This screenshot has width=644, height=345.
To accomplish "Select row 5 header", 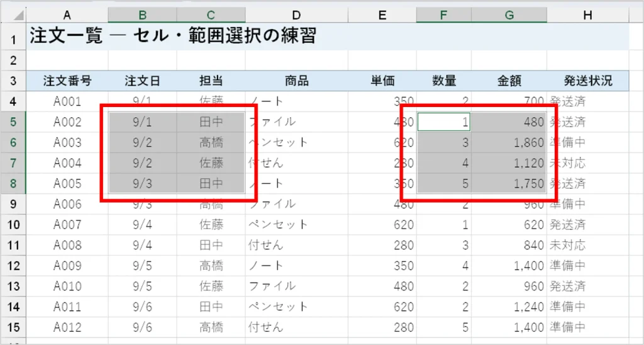I will tap(14, 122).
